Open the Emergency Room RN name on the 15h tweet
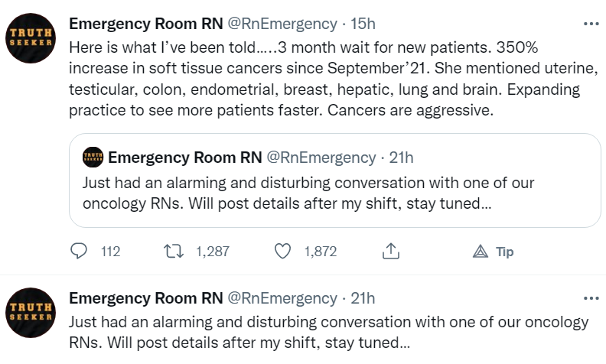Viewport: 606px width, 364px height. 145,24
